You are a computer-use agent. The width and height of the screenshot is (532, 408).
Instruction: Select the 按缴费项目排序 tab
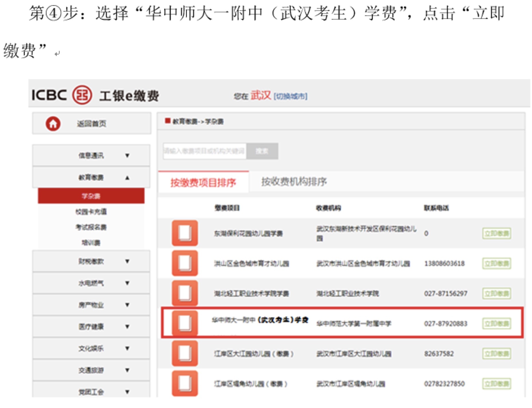click(203, 182)
